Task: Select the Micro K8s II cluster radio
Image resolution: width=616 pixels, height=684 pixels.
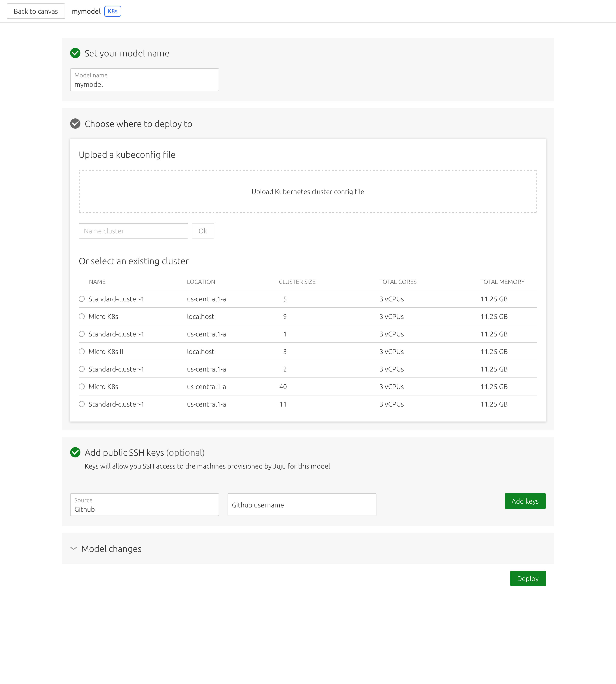Action: (81, 351)
